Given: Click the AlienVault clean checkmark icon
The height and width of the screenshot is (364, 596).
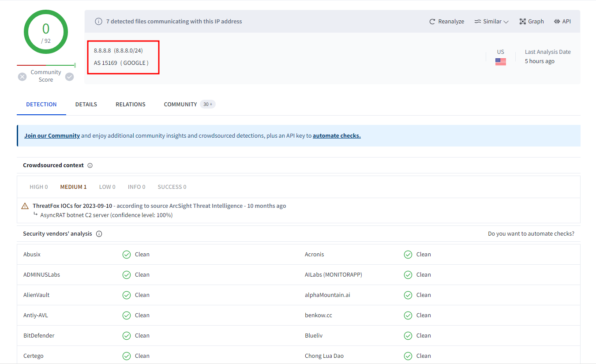Looking at the screenshot, I should pyautogui.click(x=127, y=295).
